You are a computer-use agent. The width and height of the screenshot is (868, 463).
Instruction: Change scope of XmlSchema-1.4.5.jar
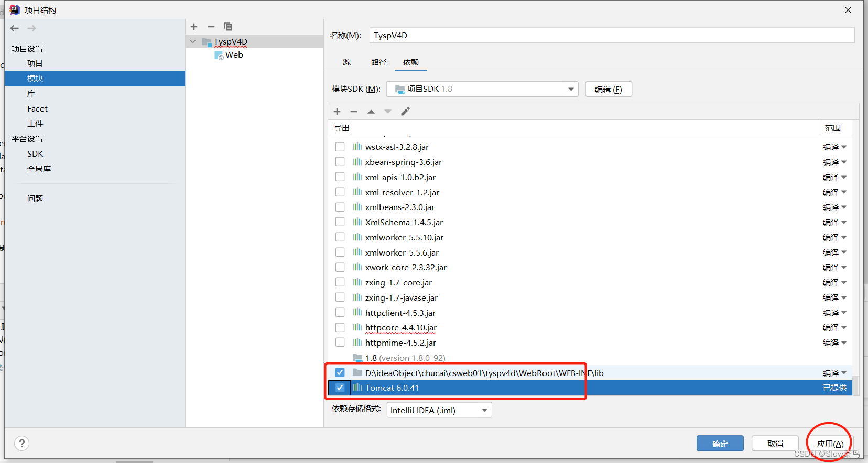pos(834,222)
